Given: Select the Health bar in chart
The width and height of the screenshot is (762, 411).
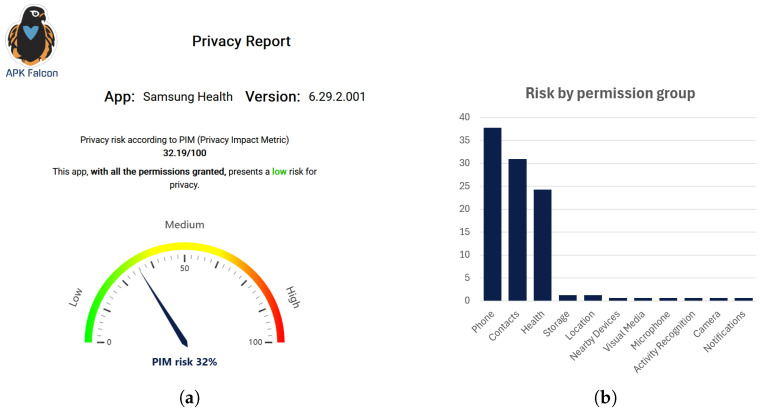Looking at the screenshot, I should (x=542, y=245).
